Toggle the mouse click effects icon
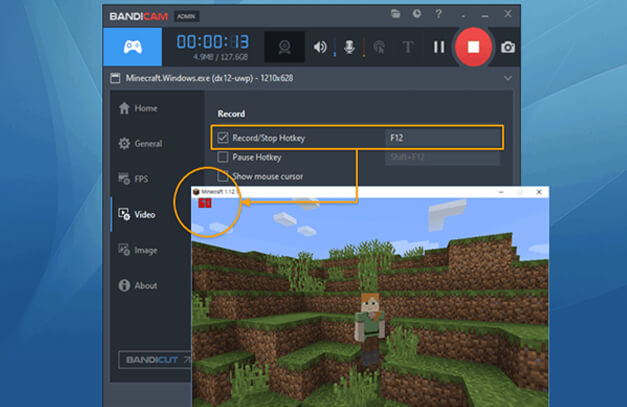The image size is (627, 407). point(379,47)
